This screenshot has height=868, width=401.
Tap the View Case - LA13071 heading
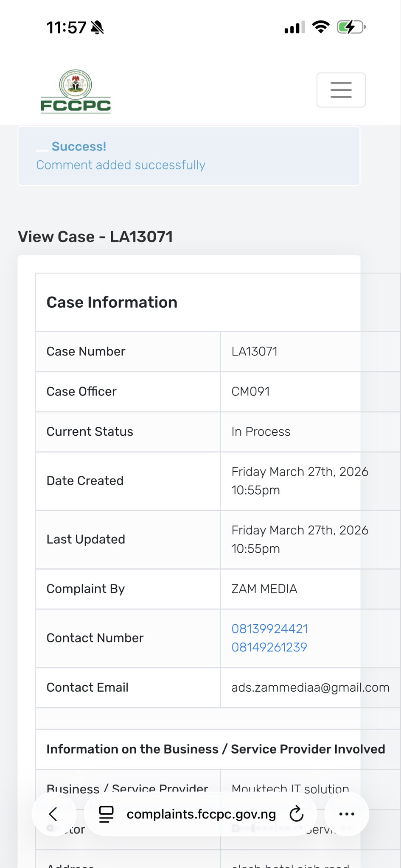[95, 236]
